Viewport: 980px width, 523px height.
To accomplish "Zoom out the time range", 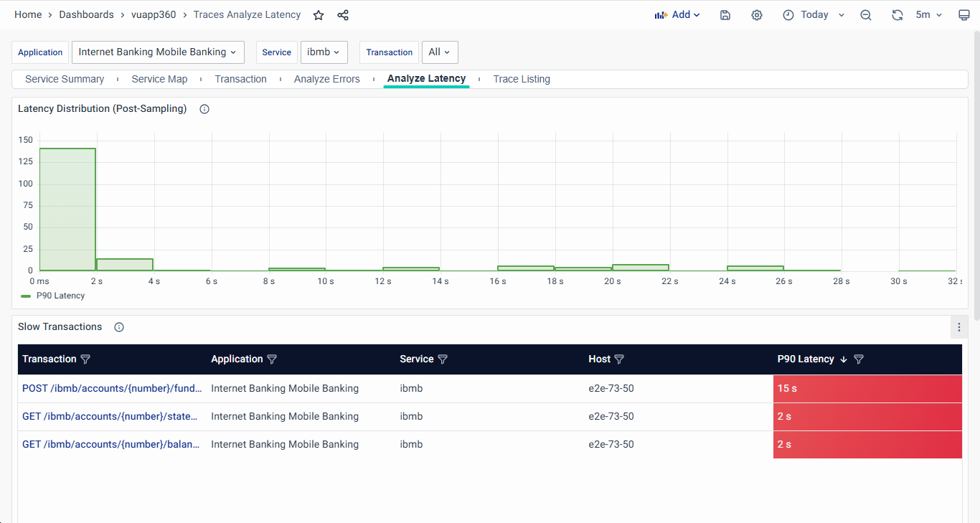I will (866, 15).
